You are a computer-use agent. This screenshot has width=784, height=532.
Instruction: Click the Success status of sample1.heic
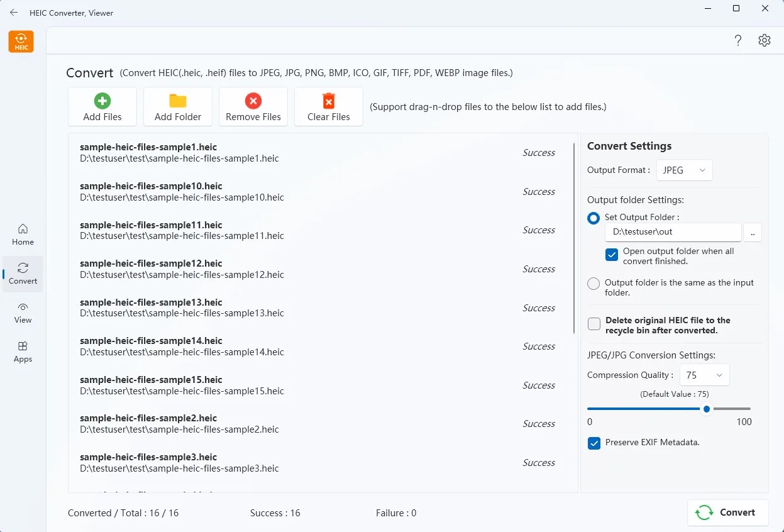539,153
